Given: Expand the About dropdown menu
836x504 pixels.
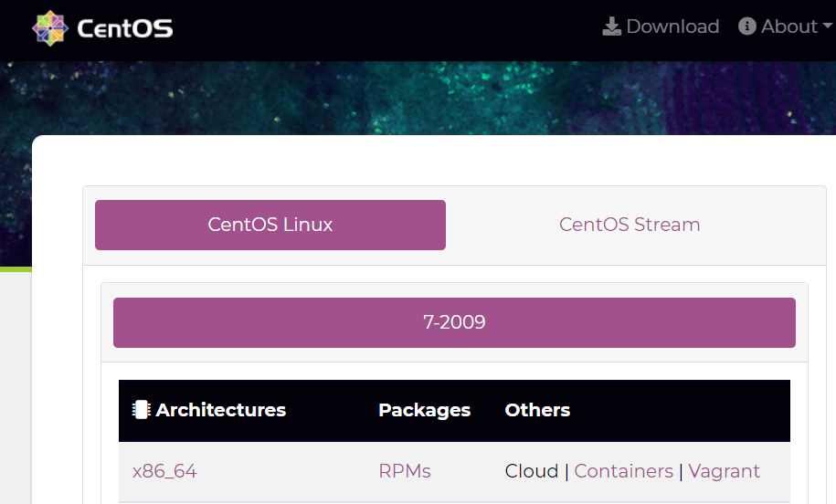Looking at the screenshot, I should [785, 26].
